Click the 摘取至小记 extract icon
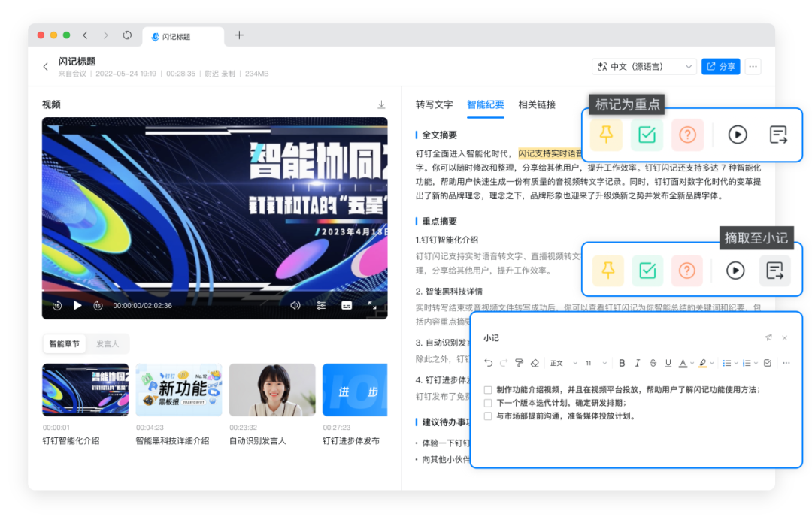 [774, 271]
